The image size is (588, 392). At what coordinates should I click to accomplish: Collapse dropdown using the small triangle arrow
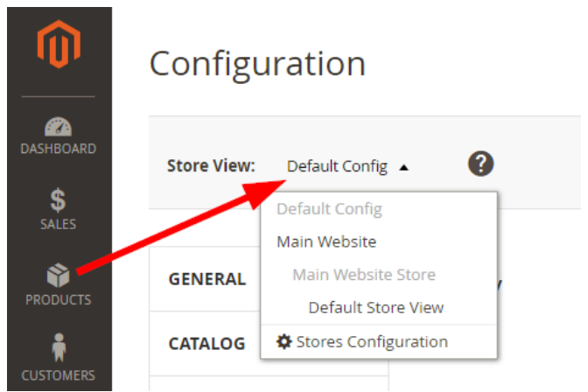403,167
